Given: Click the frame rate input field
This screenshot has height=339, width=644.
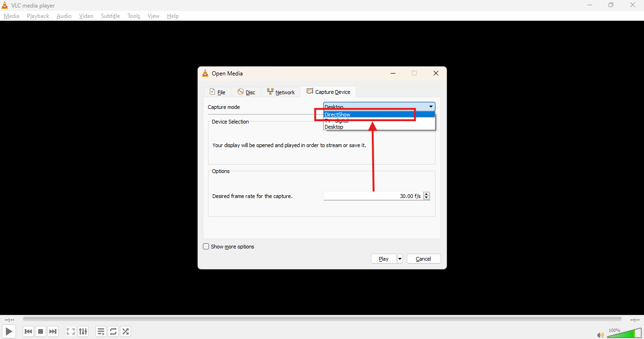Looking at the screenshot, I should 373,196.
